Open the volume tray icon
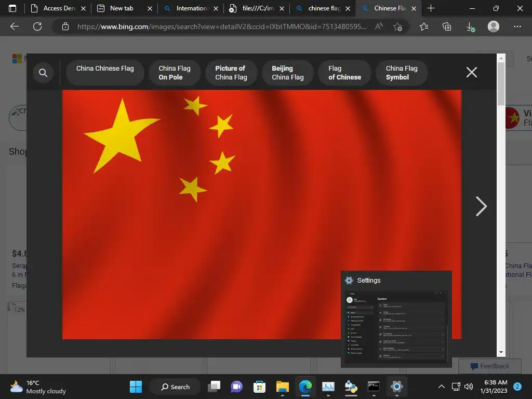The width and height of the screenshot is (532, 399). (x=469, y=387)
